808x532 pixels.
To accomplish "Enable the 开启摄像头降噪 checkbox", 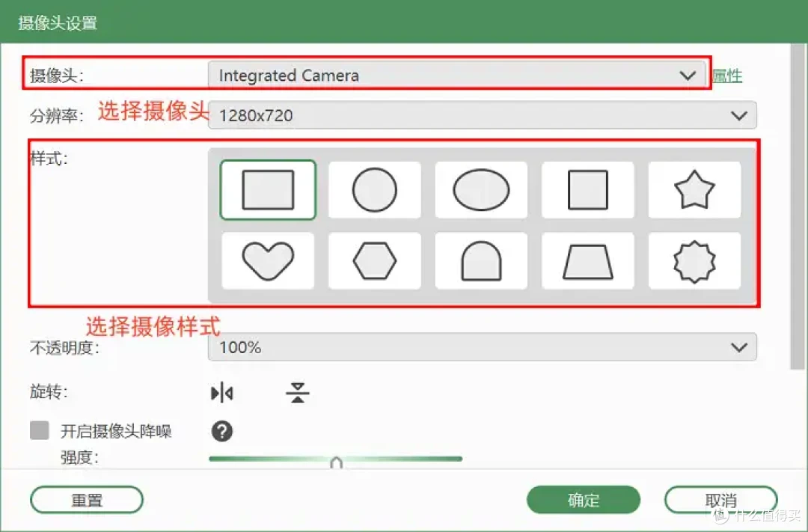I will tap(39, 430).
